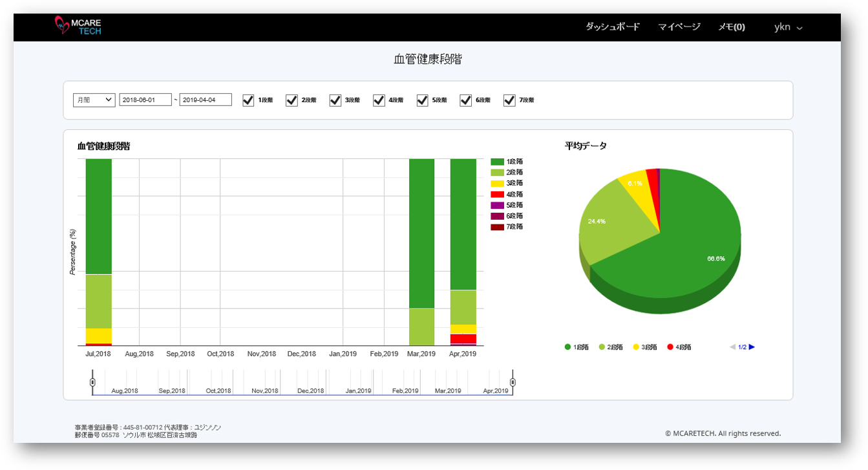The height and width of the screenshot is (470, 868).
Task: Click previous pie legend page arrow
Action: pyautogui.click(x=732, y=347)
